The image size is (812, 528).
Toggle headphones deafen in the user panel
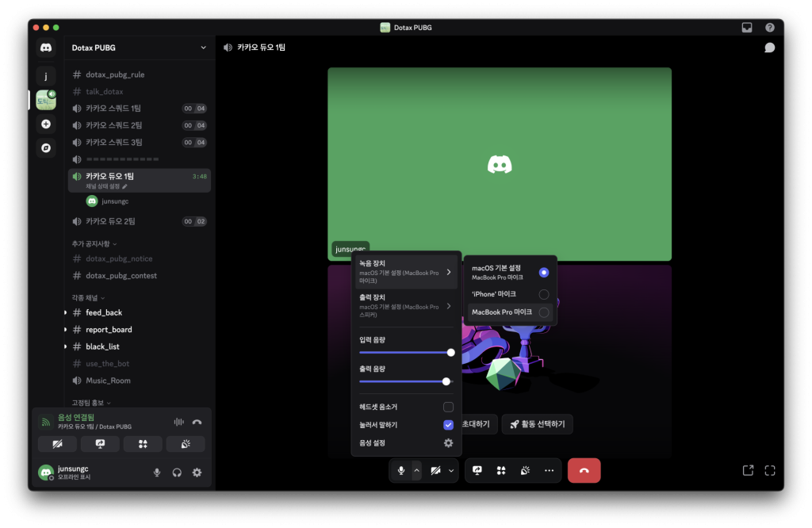click(x=177, y=473)
